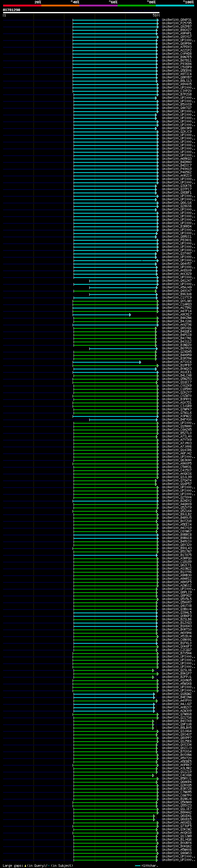This screenshot has width=197, height=868.
Task: Open hit UniRef100_Q84P31
Action: point(177,20)
